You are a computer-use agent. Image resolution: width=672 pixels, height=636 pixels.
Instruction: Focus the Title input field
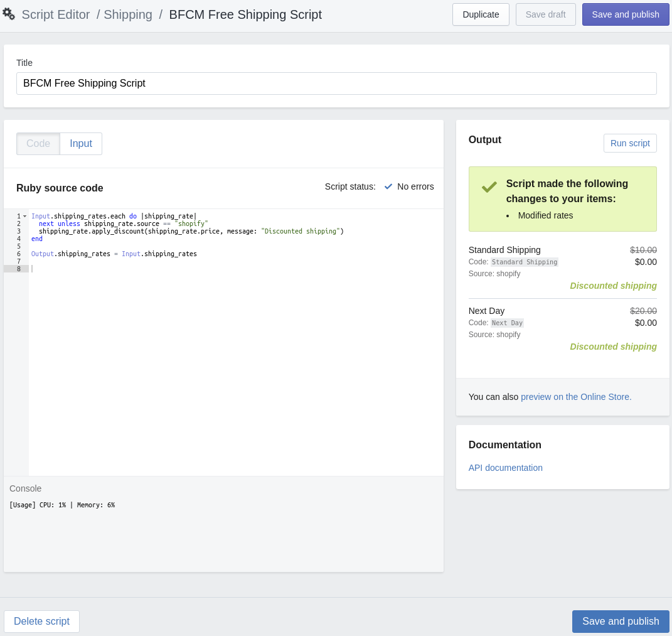(x=336, y=84)
